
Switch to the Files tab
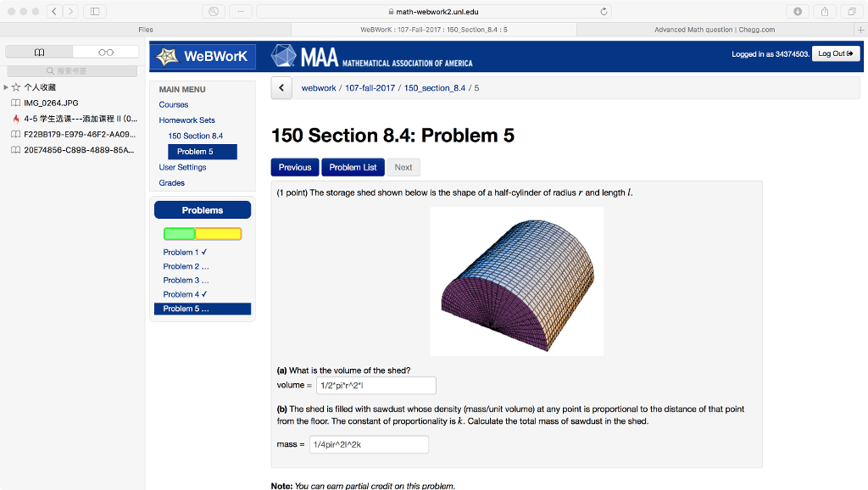tap(146, 28)
